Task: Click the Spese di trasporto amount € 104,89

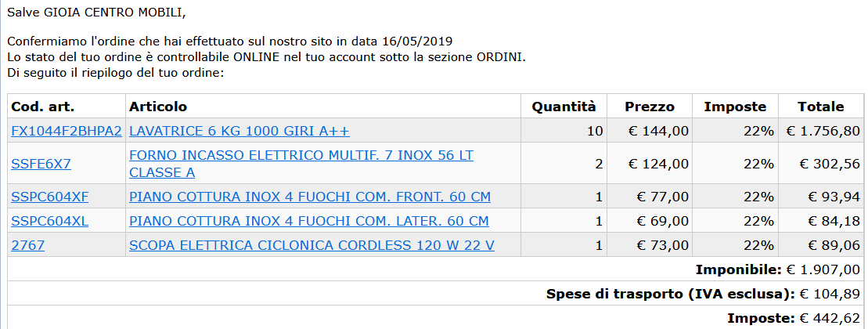Action: tap(830, 294)
